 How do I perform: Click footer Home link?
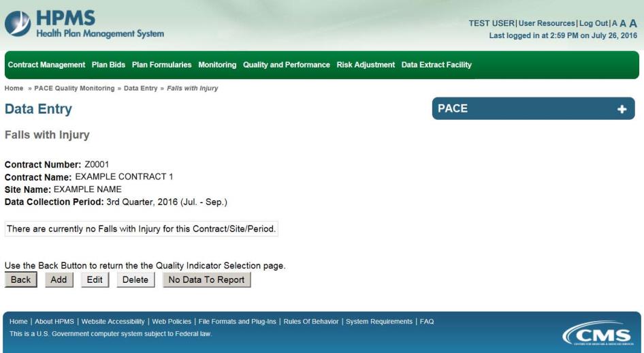click(18, 322)
